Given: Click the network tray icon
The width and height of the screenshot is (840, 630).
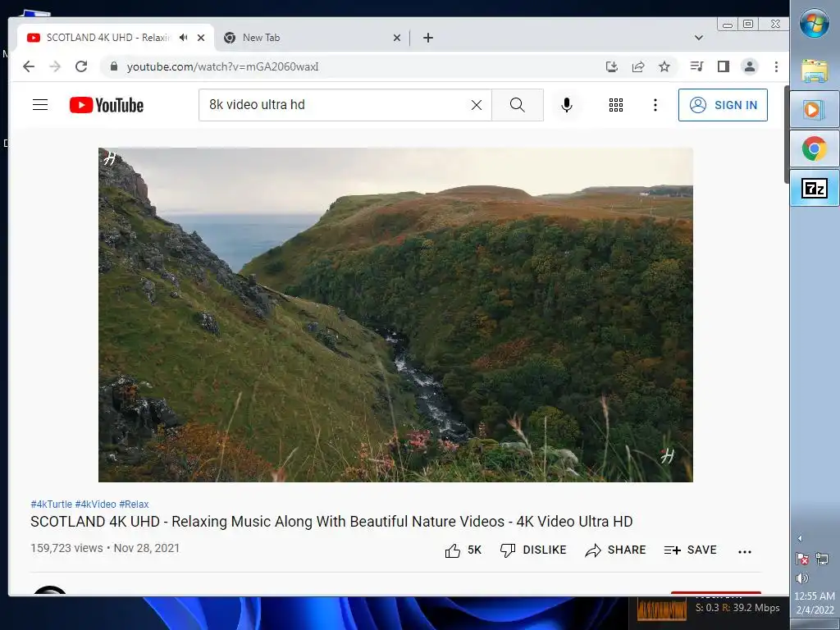Looking at the screenshot, I should click(822, 559).
